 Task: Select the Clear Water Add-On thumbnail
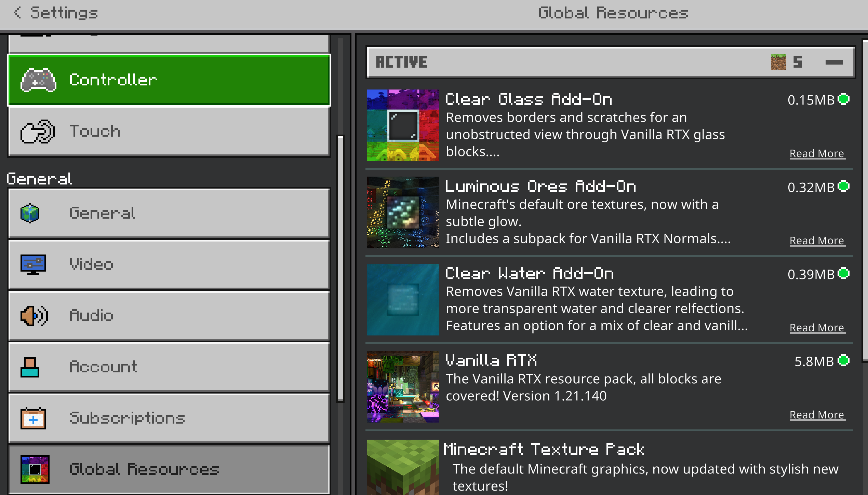(403, 300)
